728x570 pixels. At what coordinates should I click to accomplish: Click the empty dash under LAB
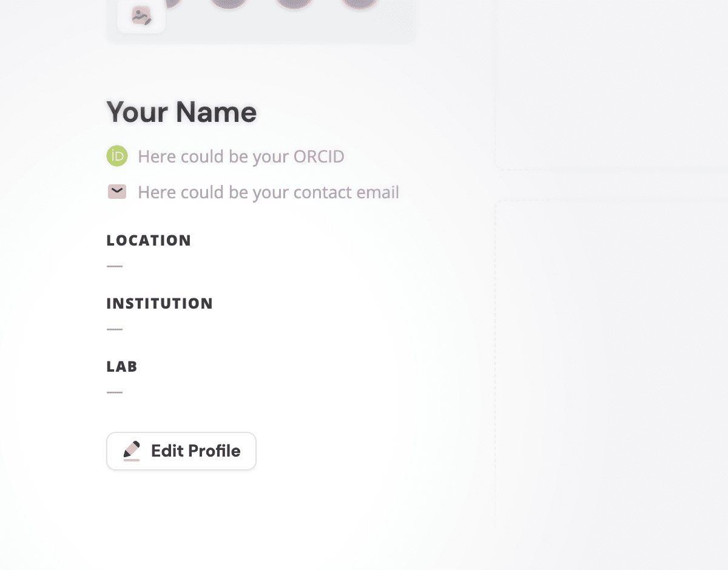point(115,392)
